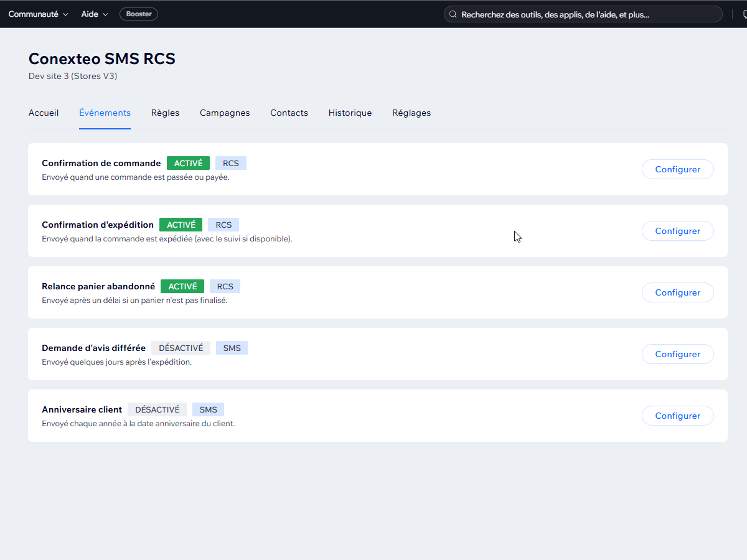Viewport: 747px width, 560px height.
Task: Open the Réglages tab
Action: pos(411,113)
